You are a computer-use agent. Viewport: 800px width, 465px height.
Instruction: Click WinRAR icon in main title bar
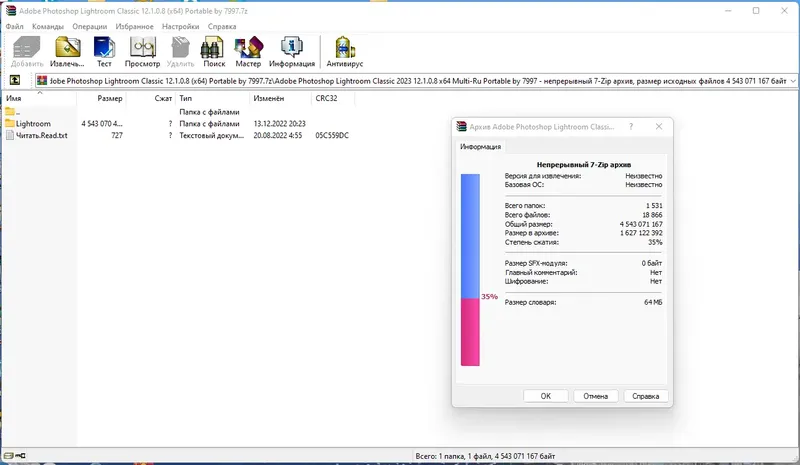11,11
